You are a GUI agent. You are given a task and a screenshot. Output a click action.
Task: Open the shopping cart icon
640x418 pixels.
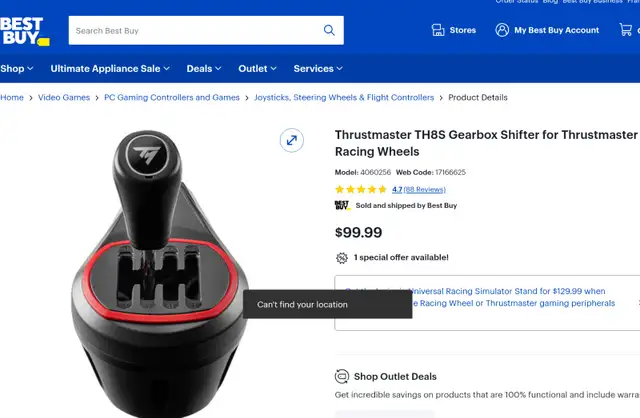[625, 30]
